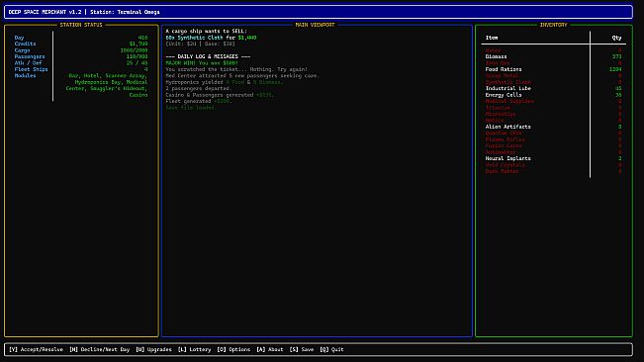The width and height of the screenshot is (644, 362).
Task: Select the [L] Lottery option
Action: click(x=194, y=349)
